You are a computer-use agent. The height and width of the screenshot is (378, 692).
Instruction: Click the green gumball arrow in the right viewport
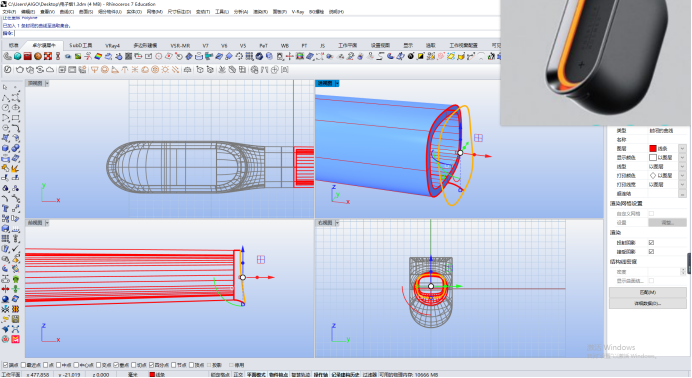[458, 286]
